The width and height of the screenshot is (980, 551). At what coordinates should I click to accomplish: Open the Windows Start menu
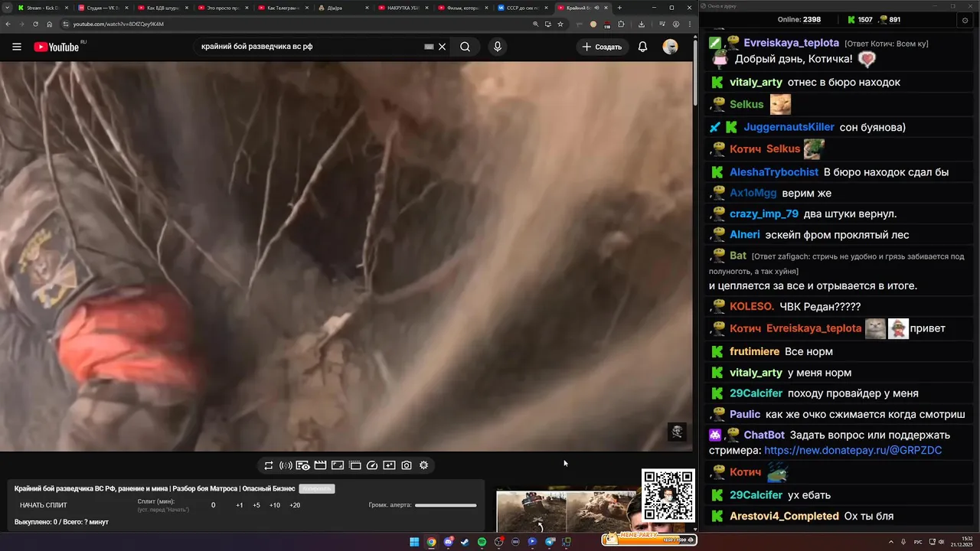tap(414, 542)
